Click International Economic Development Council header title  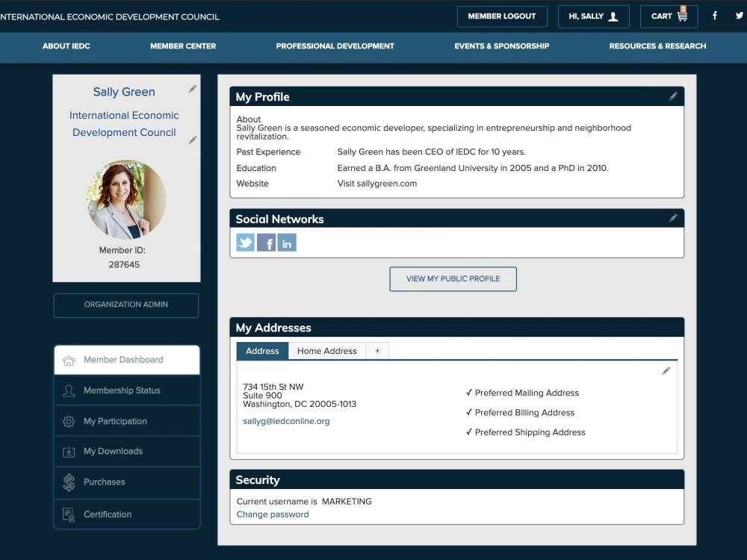pos(110,16)
